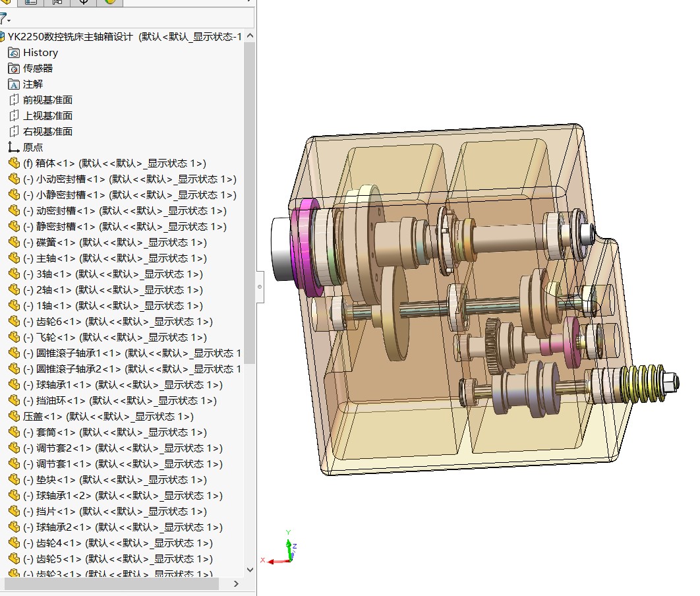Click the part icon beside 齿轮6<1>
This screenshot has height=596, width=700.
(x=14, y=322)
